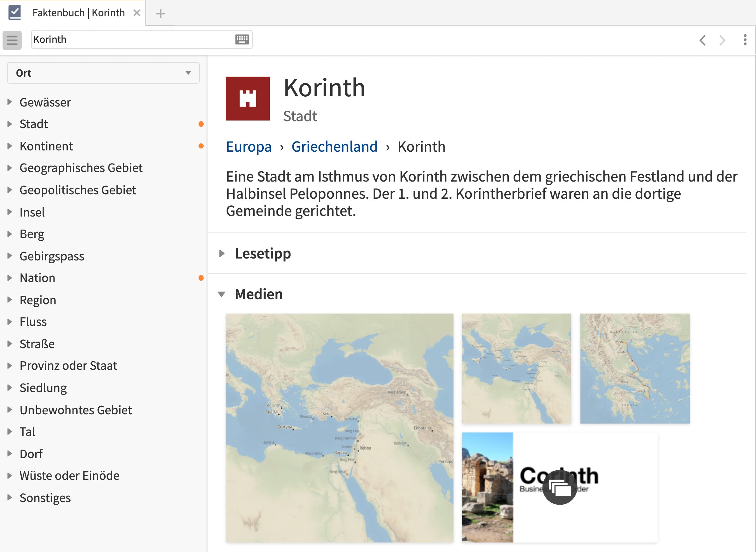Go back with the left arrow icon
Image resolution: width=756 pixels, height=552 pixels.
pyautogui.click(x=702, y=40)
